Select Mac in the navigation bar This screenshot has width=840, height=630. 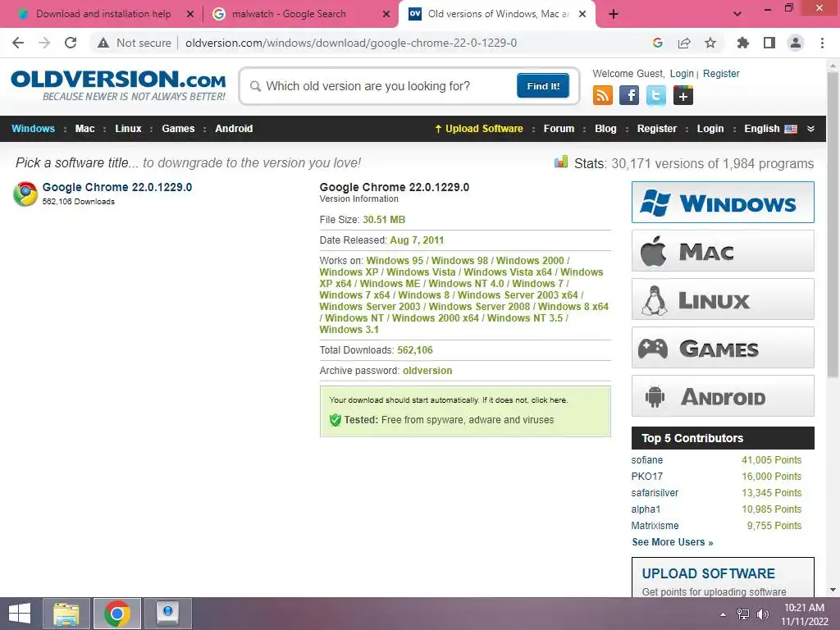coord(84,129)
